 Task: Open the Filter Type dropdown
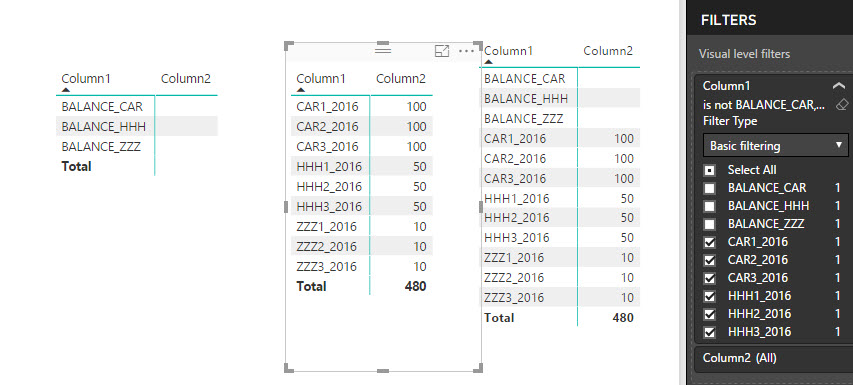tap(776, 146)
